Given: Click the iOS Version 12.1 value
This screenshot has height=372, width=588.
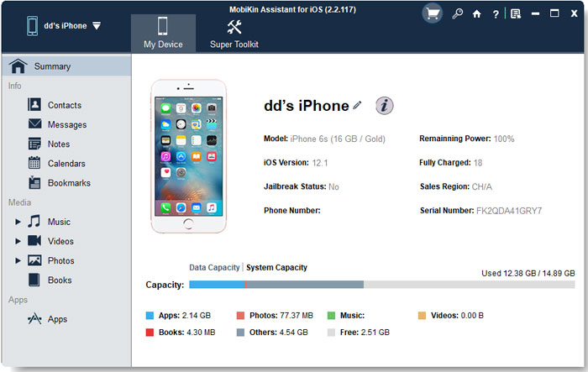Looking at the screenshot, I should pyautogui.click(x=320, y=163).
